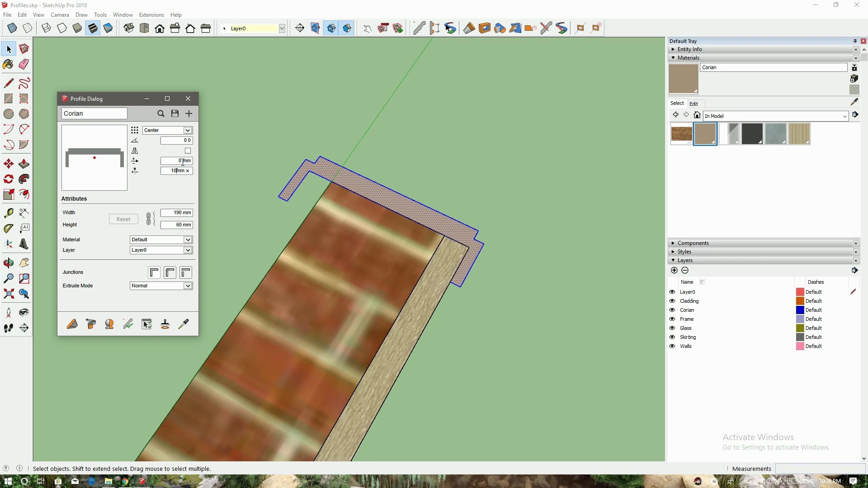
Task: Click the Reset button in Attributes
Action: (x=122, y=219)
